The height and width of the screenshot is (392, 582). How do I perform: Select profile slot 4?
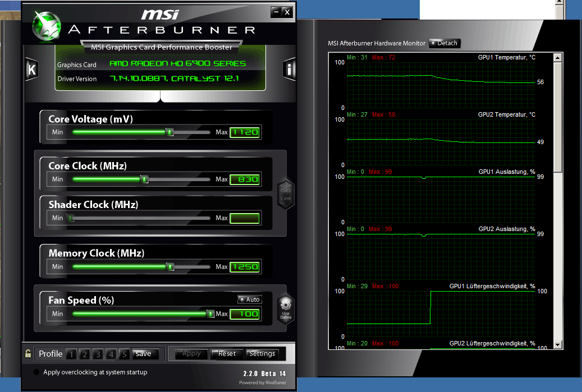click(x=111, y=354)
